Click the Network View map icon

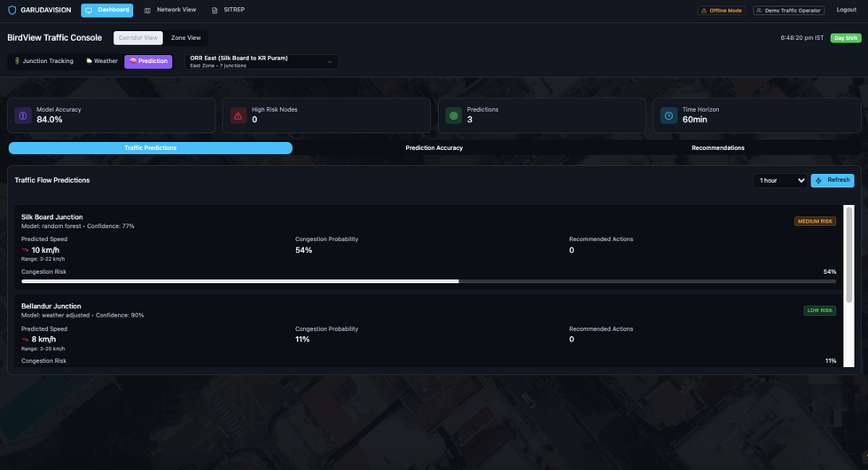[x=147, y=11]
